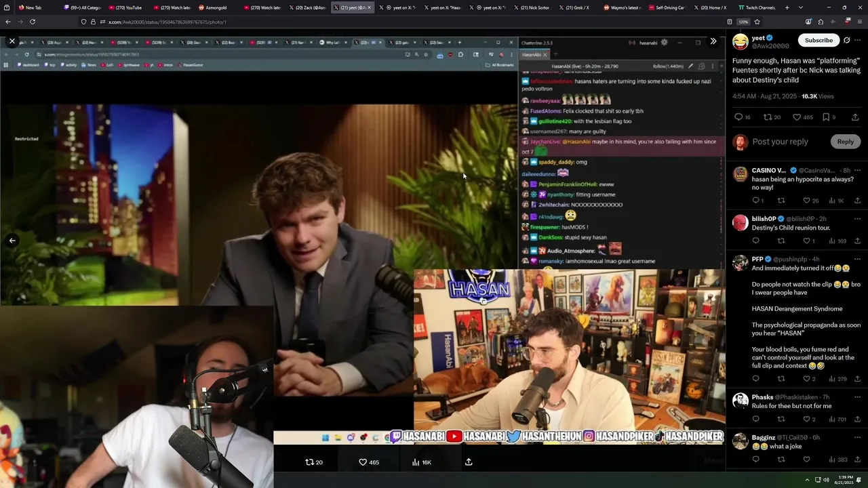This screenshot has width=868, height=488.
Task: Switch to Nick Sortor tab
Action: click(x=532, y=7)
